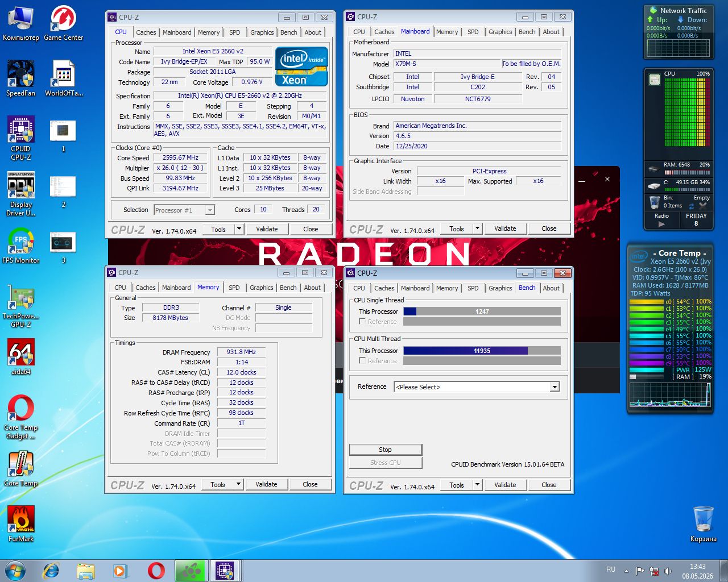Open the Processor #1 selection dropdown
The height and width of the screenshot is (582, 728).
coord(184,210)
